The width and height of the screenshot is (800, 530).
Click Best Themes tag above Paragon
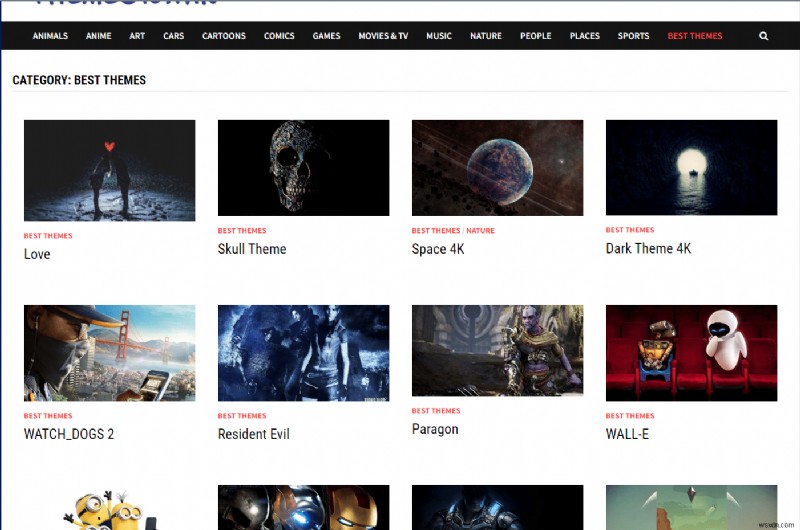pos(436,411)
